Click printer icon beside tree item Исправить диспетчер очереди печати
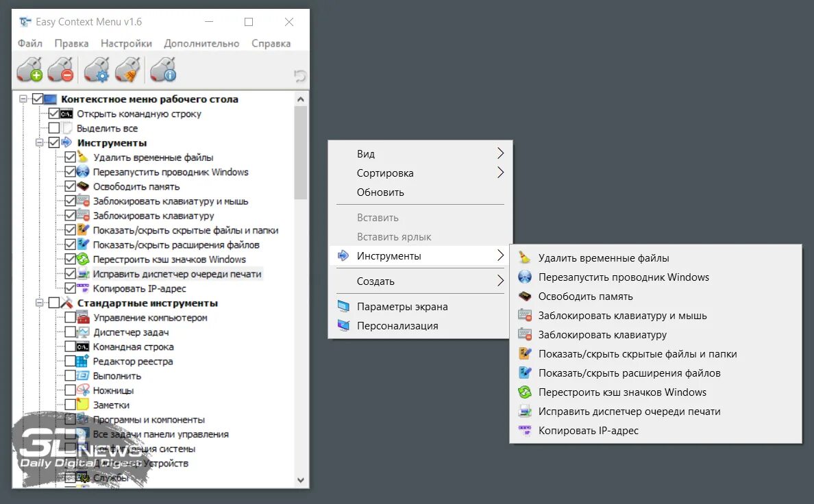Image resolution: width=814 pixels, height=504 pixels. point(83,273)
